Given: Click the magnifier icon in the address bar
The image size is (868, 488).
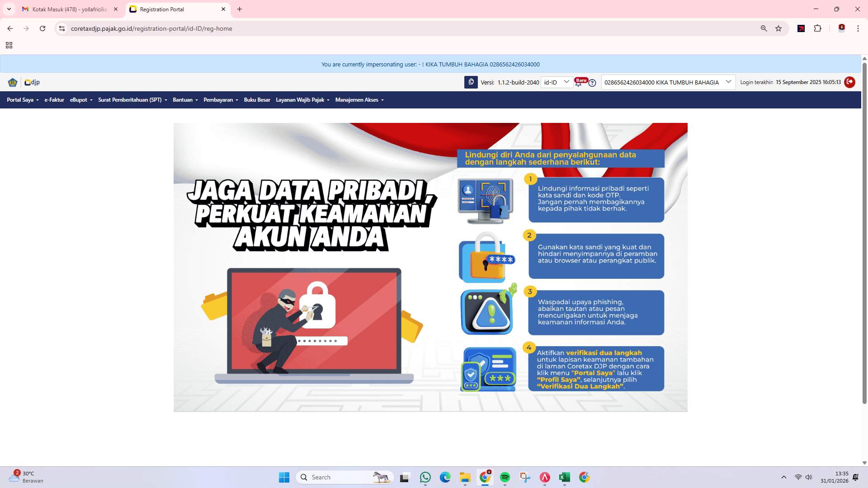Looking at the screenshot, I should [764, 28].
